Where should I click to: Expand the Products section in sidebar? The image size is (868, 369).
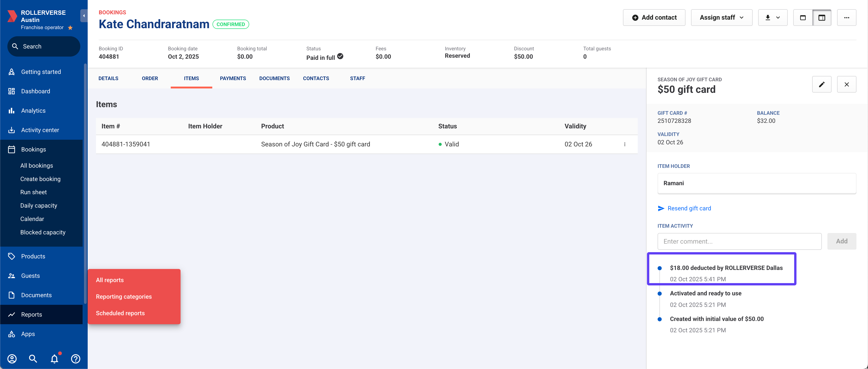tap(33, 256)
